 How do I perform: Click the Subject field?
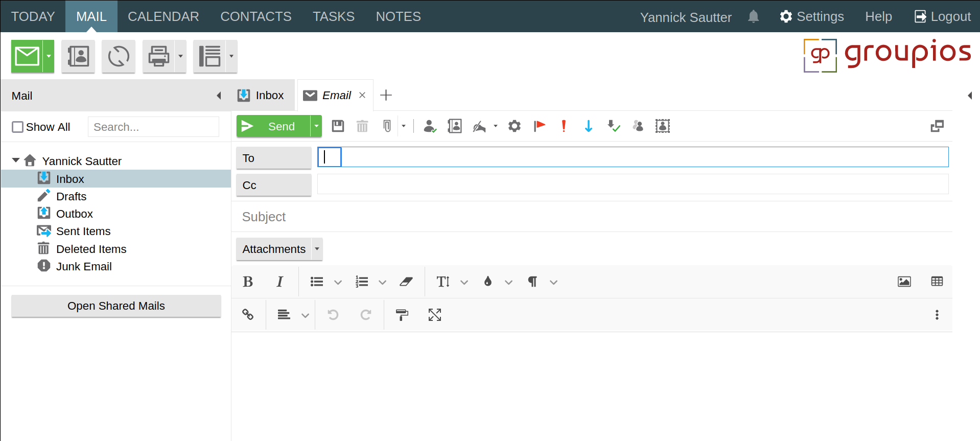[x=593, y=217]
